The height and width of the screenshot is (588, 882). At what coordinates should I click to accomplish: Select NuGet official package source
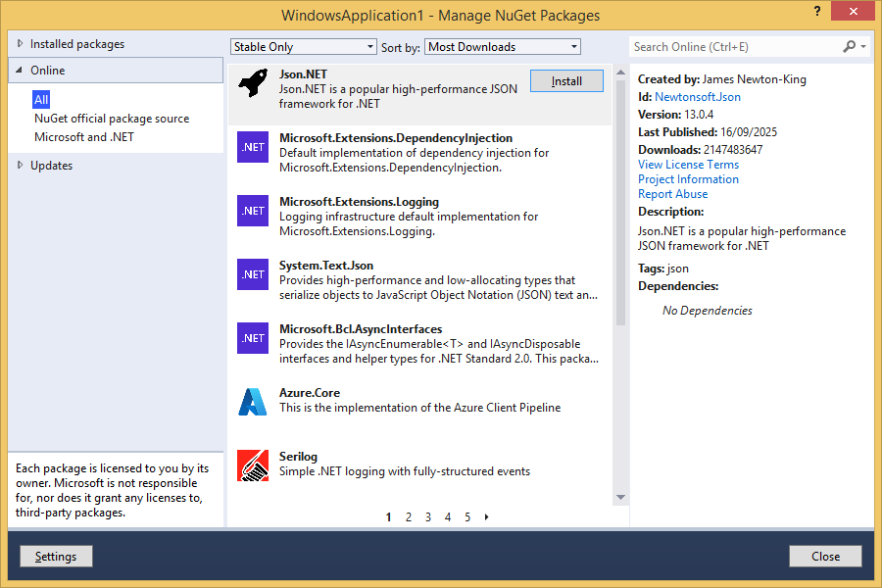click(112, 119)
